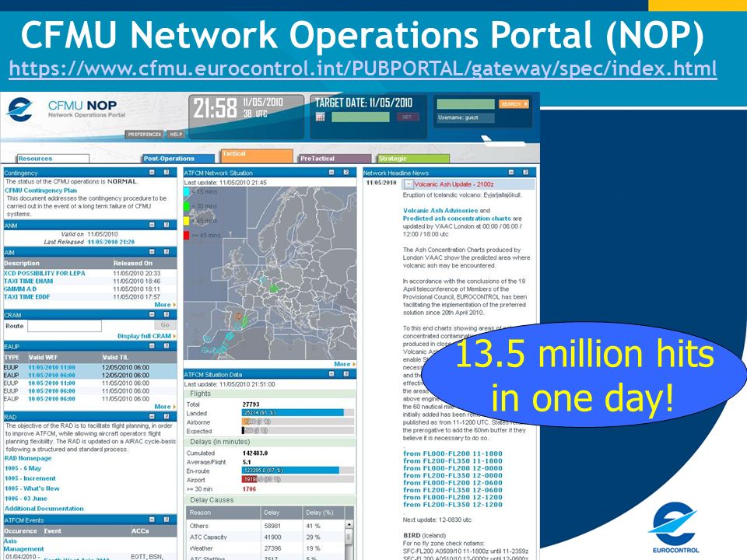The image size is (747, 560).
Task: Switch to the Resources tab
Action: (x=52, y=159)
